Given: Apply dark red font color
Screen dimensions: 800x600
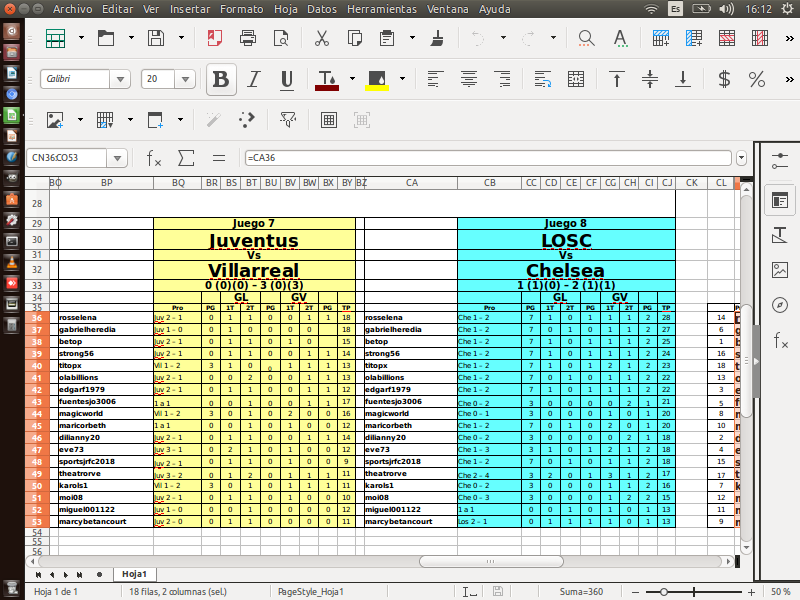Looking at the screenshot, I should click(x=327, y=79).
